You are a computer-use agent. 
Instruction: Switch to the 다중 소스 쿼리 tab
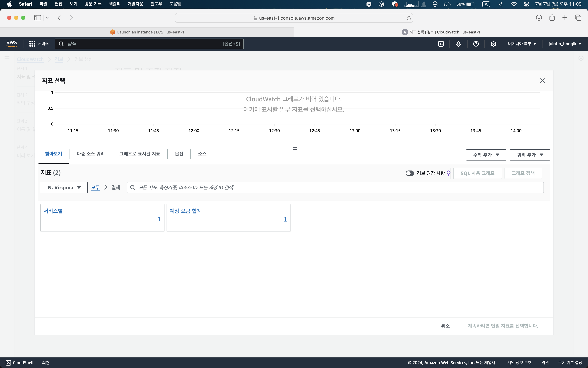(91, 154)
